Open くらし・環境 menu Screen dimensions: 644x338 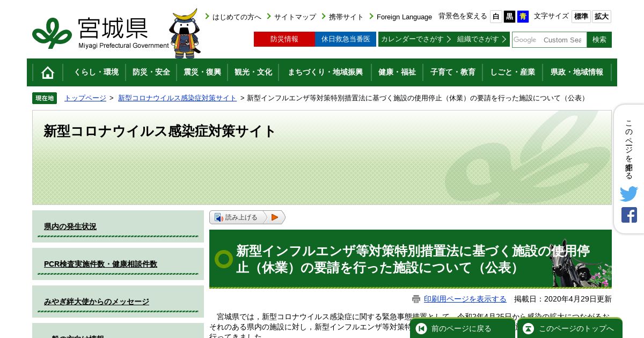tap(96, 72)
